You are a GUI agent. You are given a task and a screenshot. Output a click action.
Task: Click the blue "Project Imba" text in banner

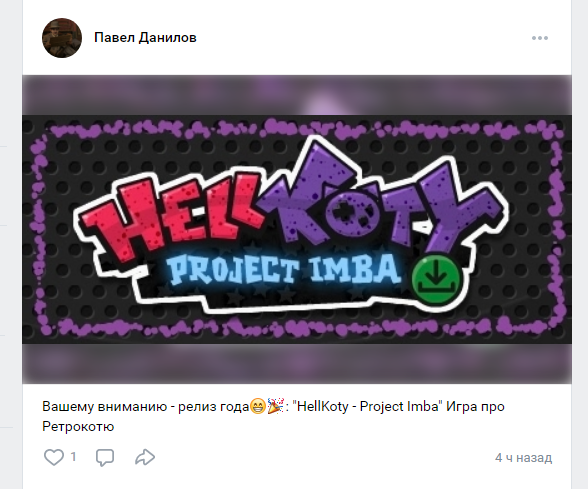[281, 269]
